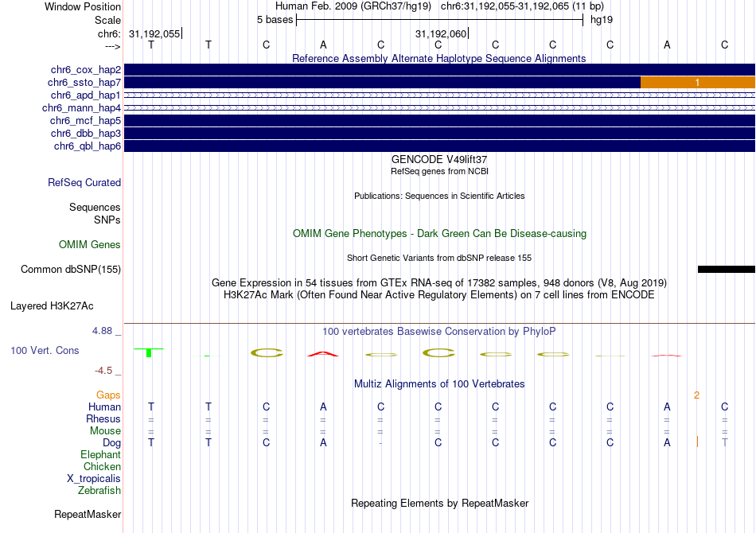Open the RefSeq Curated track label
Image resolution: width=756 pixels, height=533 pixels.
(x=84, y=183)
